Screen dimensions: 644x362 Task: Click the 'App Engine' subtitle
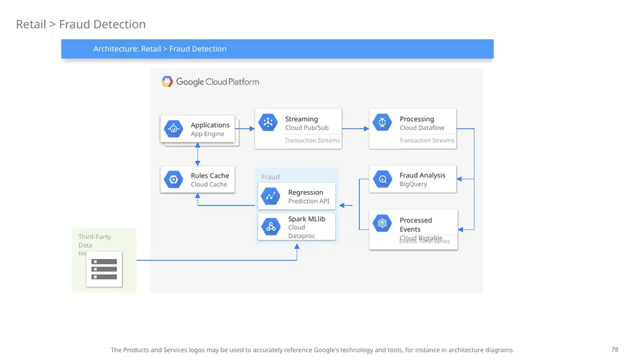(x=208, y=134)
